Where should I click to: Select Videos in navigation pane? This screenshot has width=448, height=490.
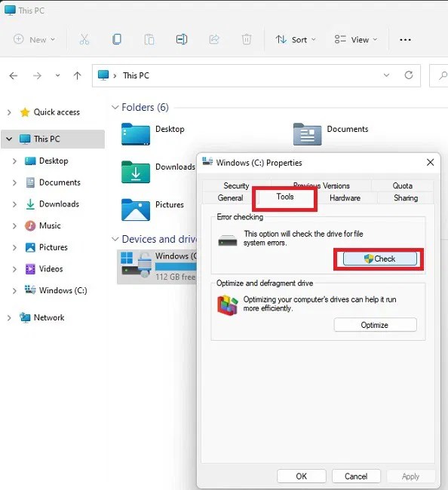[44, 269]
